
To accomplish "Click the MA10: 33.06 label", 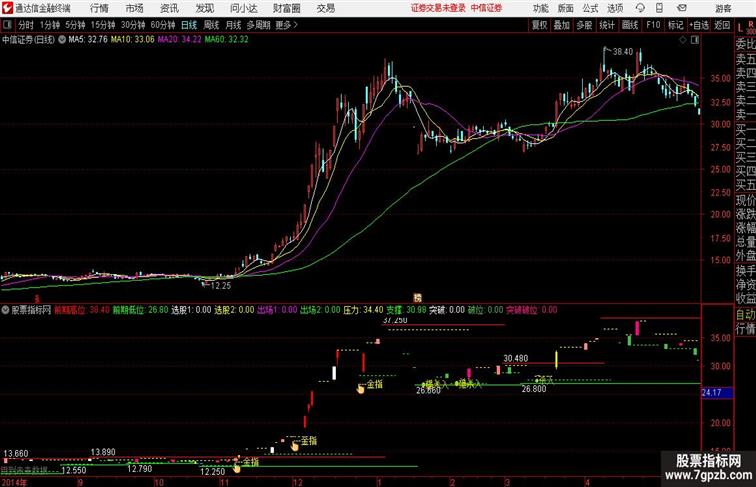I will point(133,40).
